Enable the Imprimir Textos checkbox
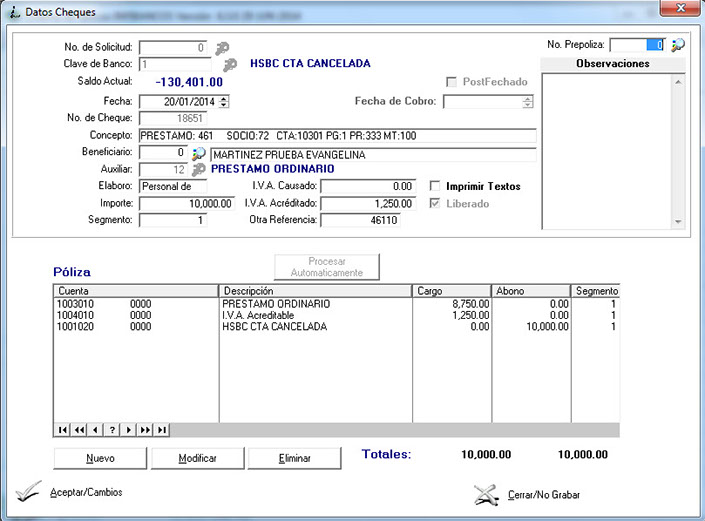The image size is (705, 521). tap(435, 186)
